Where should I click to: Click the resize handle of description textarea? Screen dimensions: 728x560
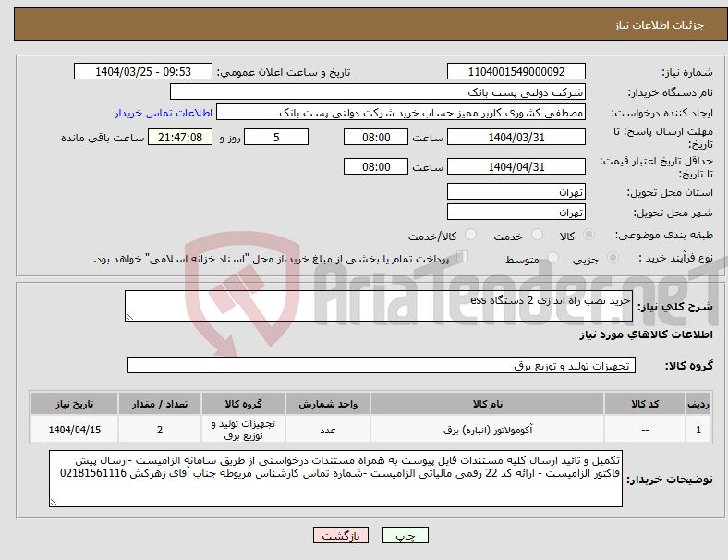(129, 317)
